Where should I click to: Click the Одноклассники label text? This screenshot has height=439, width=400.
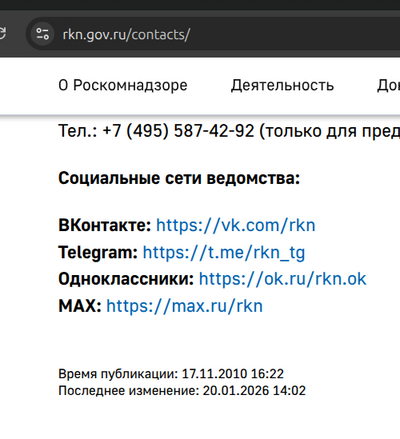coord(126,279)
